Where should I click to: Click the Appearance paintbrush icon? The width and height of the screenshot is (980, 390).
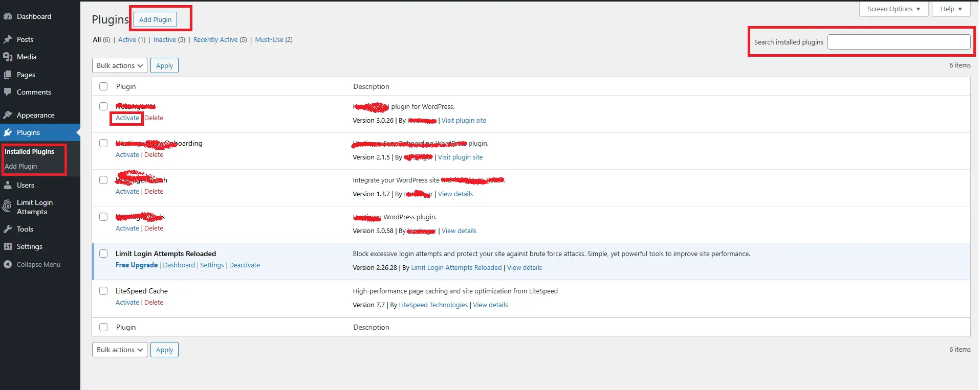tap(8, 115)
